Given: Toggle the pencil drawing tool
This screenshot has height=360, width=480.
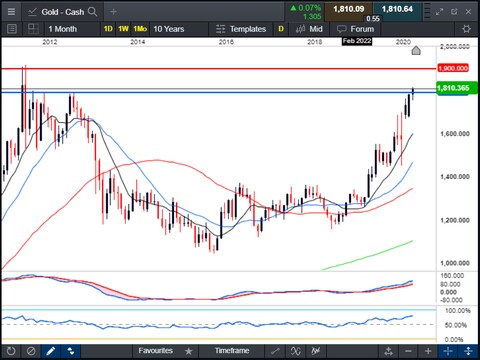Looking at the screenshot, I should click(x=51, y=351).
